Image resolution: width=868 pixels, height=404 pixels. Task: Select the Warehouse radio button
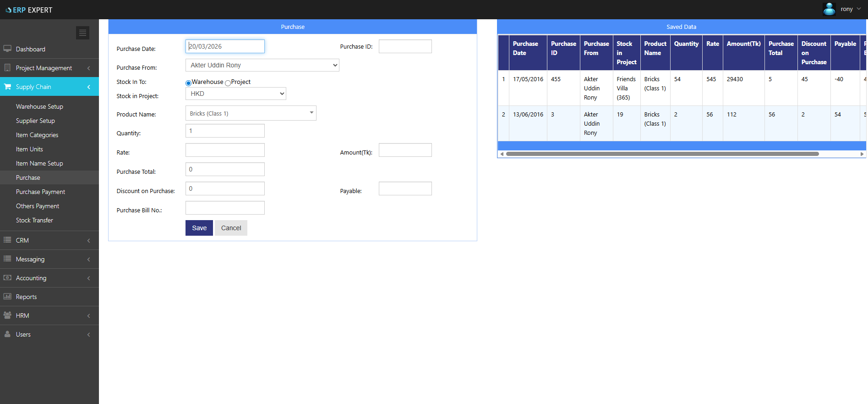(188, 83)
